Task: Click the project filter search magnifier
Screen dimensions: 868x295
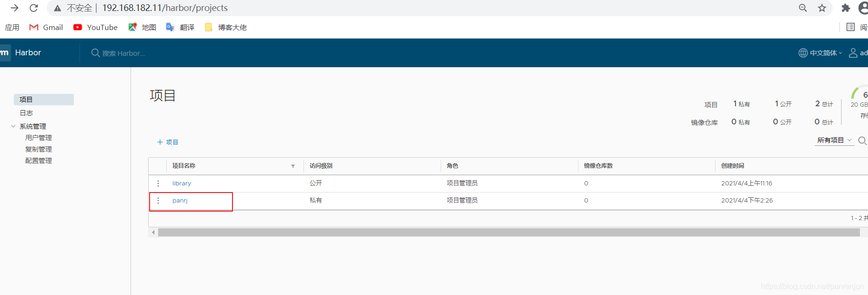Action: 862,141
